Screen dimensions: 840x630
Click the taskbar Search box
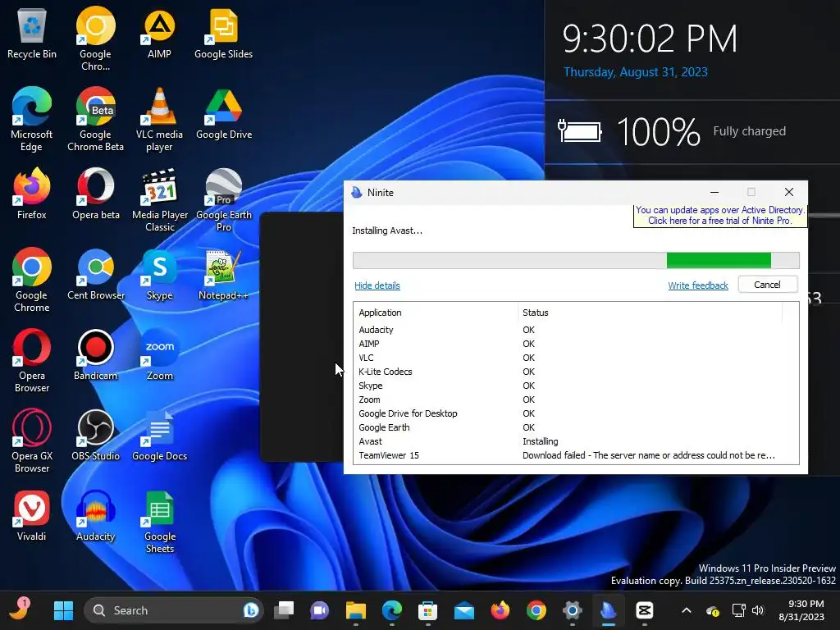pos(174,610)
